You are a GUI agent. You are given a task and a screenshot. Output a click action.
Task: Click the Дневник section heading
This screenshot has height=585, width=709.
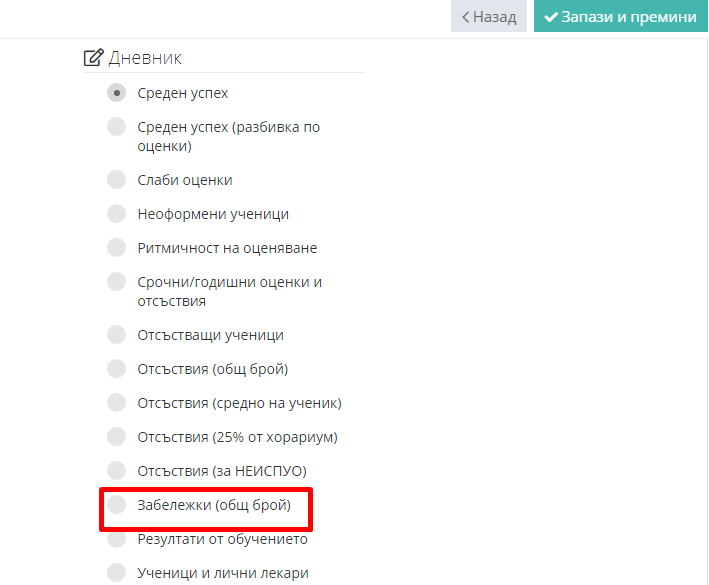pos(145,58)
